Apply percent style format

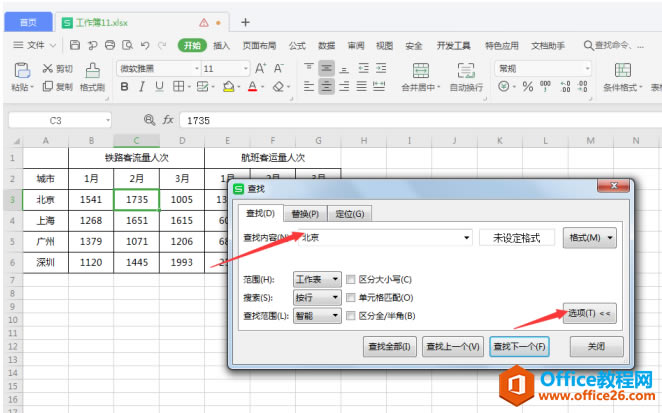coord(528,87)
